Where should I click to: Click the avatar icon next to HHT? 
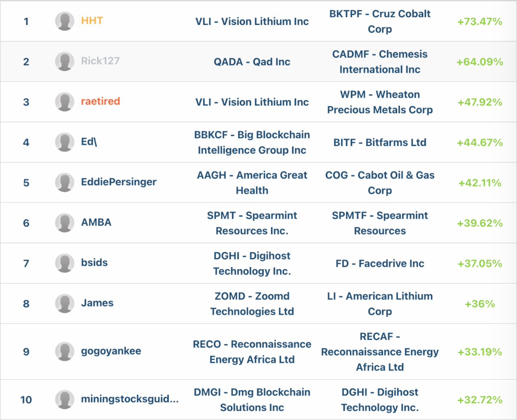click(65, 21)
